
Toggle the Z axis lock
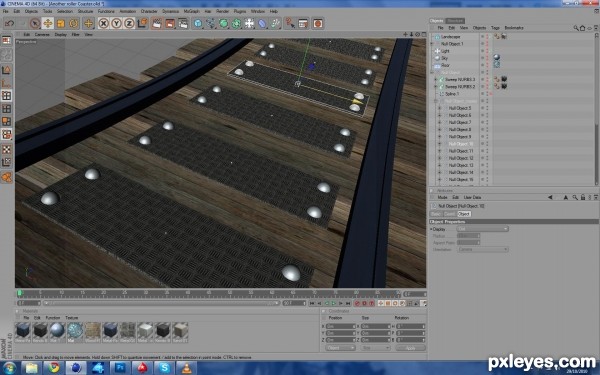pyautogui.click(x=129, y=23)
